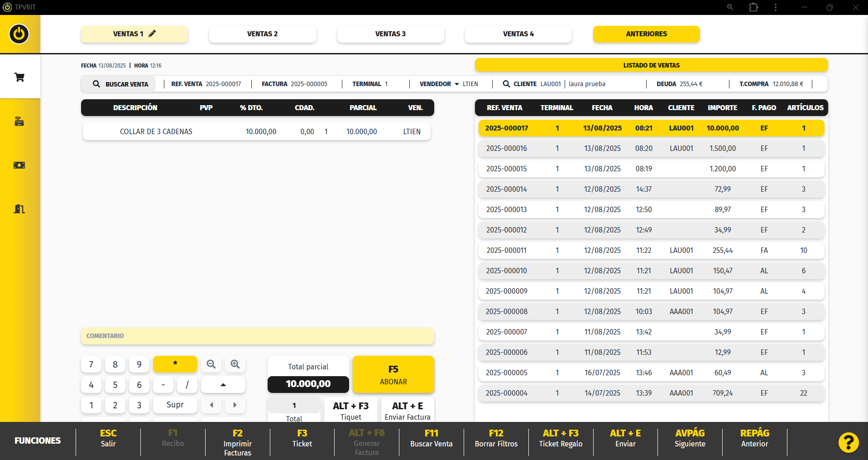Expand the Vendedor dropdown

(x=456, y=84)
